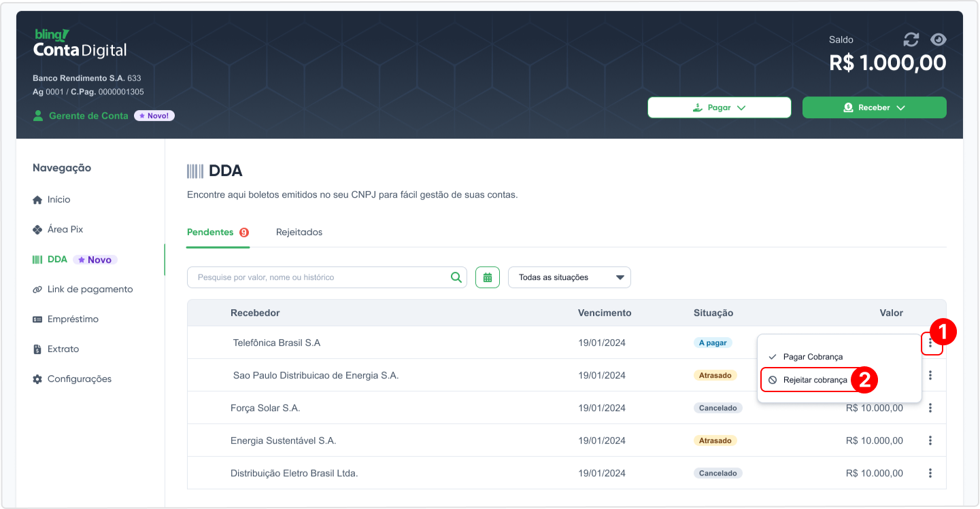980x509 pixels.
Task: Expand the Receber dropdown button
Action: pos(875,107)
